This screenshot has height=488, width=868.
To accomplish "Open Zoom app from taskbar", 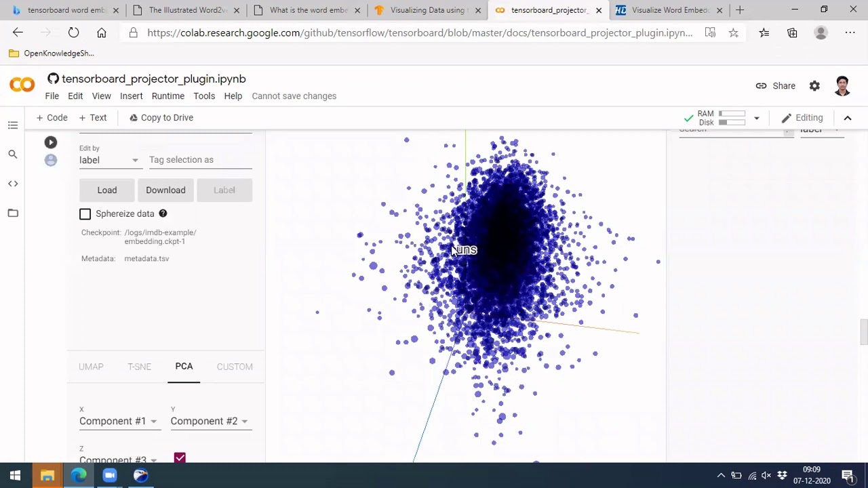I will (x=110, y=475).
